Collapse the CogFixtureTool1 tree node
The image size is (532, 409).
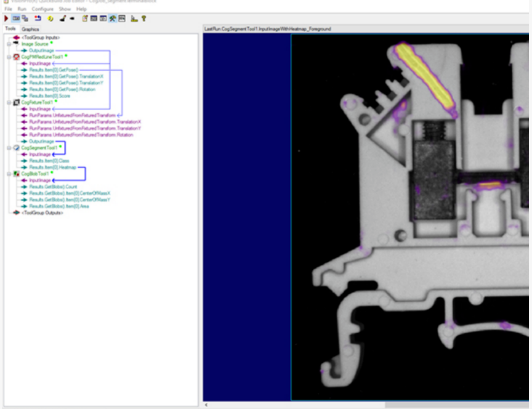coord(9,102)
